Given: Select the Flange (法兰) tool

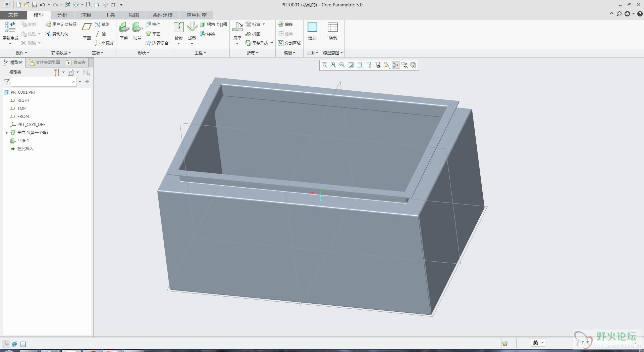Looking at the screenshot, I should pos(137,31).
